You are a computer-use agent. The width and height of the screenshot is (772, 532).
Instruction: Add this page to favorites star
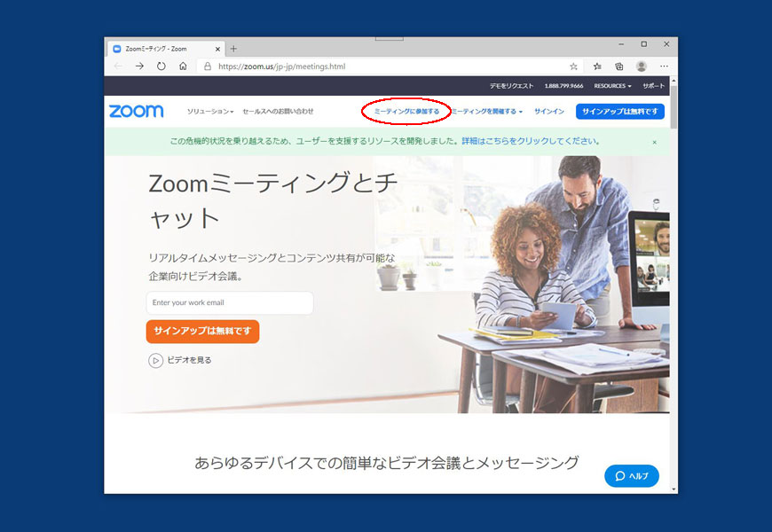pyautogui.click(x=573, y=66)
